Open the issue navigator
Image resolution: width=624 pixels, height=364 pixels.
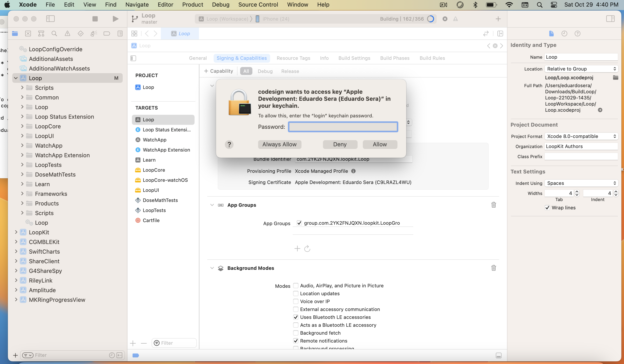click(x=67, y=34)
